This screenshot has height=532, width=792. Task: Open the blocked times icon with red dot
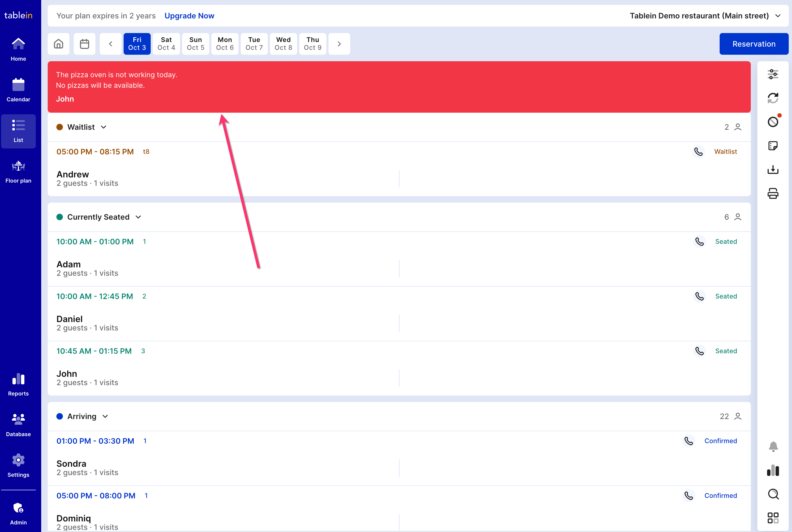click(x=773, y=122)
